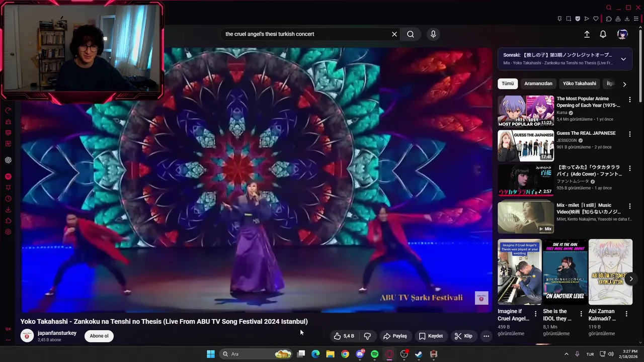Screen dimensions: 644x362
Task: Open the Mix - milet I still thumbnail
Action: click(526, 218)
